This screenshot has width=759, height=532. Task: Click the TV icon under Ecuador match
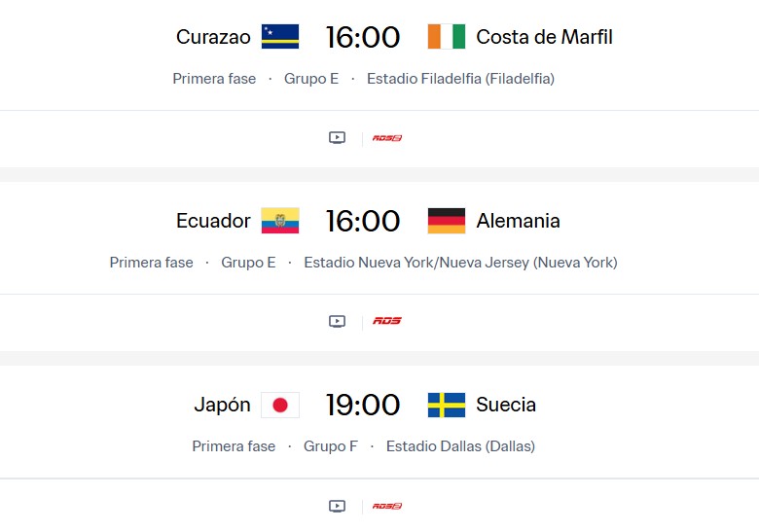[337, 321]
